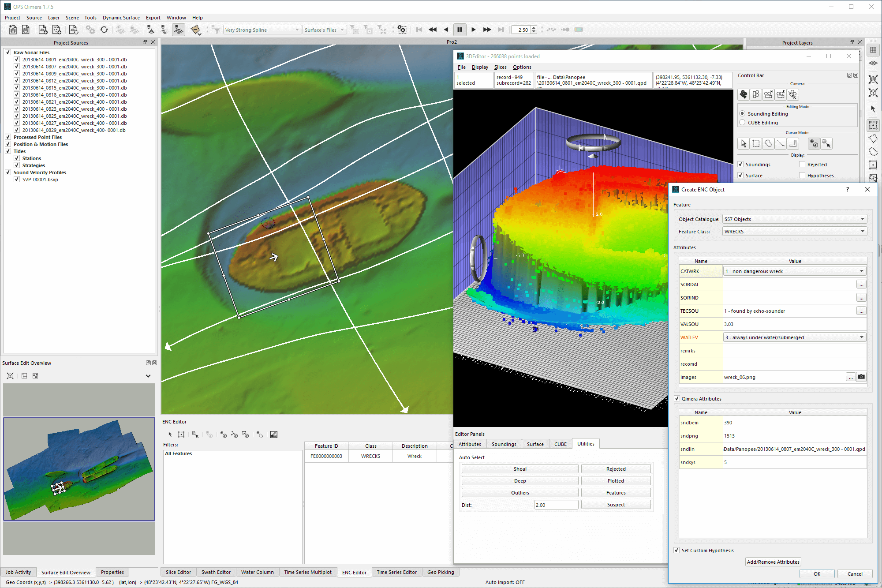Viewport: 882px width, 588px height.
Task: Click the Outliers auto select button
Action: click(x=520, y=492)
